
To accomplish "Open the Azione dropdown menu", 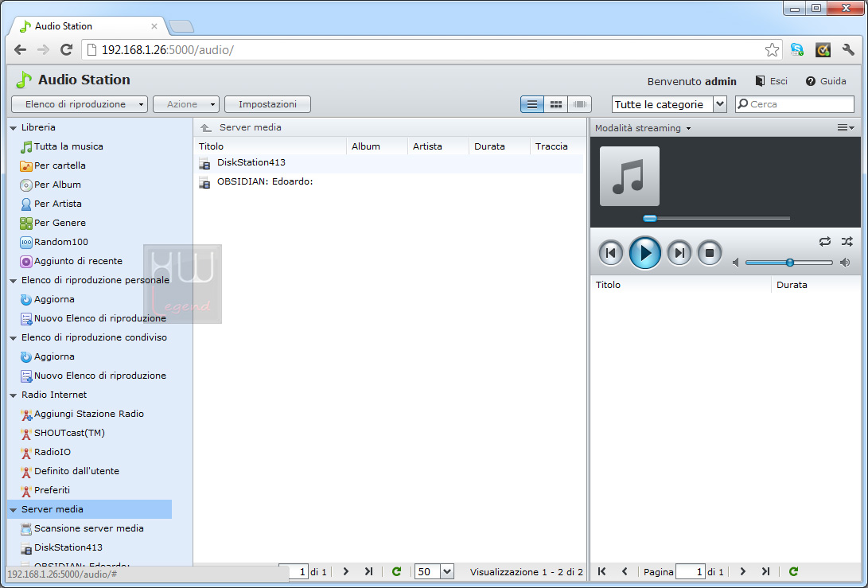I will [x=186, y=104].
